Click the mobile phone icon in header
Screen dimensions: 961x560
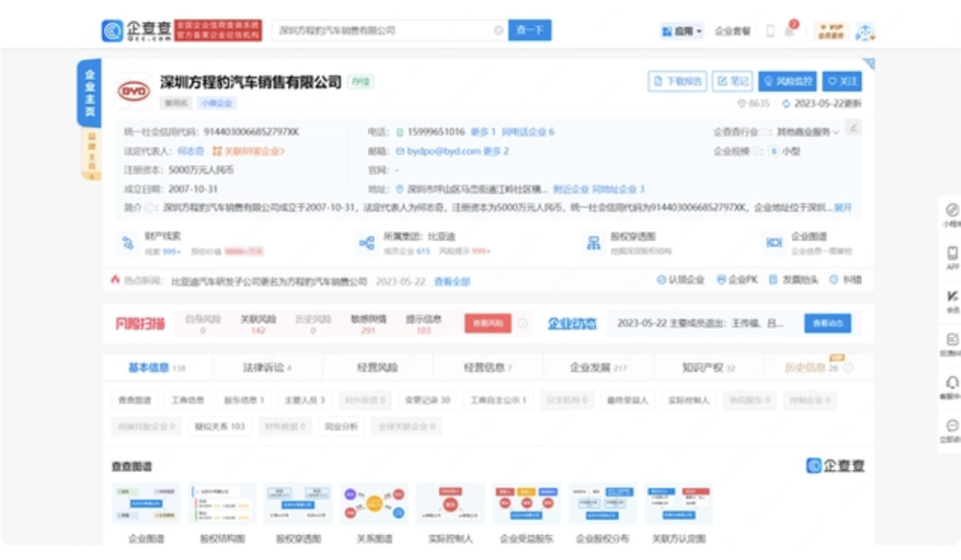click(770, 31)
